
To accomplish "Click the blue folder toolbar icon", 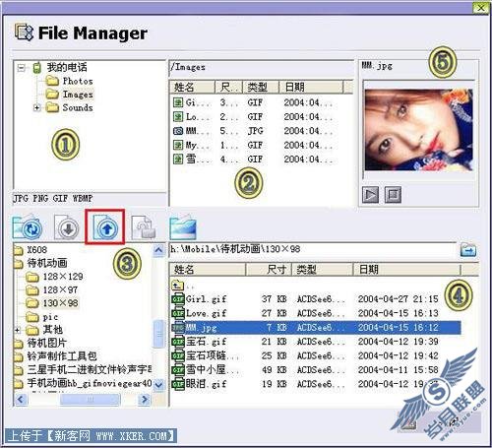I will [x=183, y=226].
